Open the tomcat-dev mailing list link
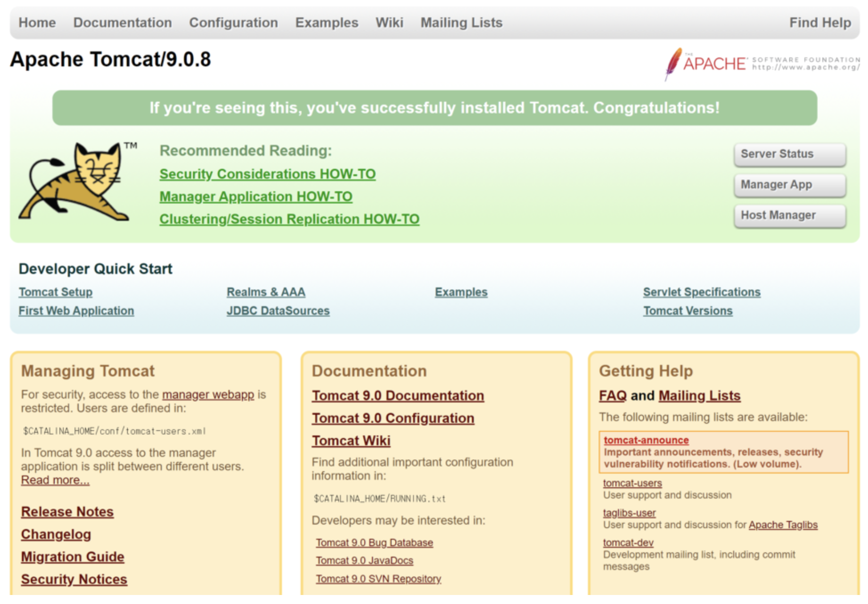Viewport: 868px width, 604px height. [628, 543]
